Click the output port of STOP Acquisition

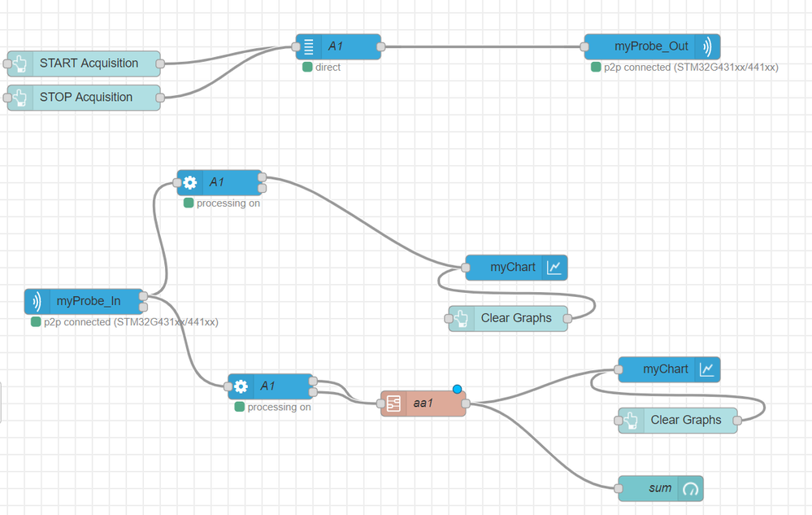pyautogui.click(x=160, y=98)
